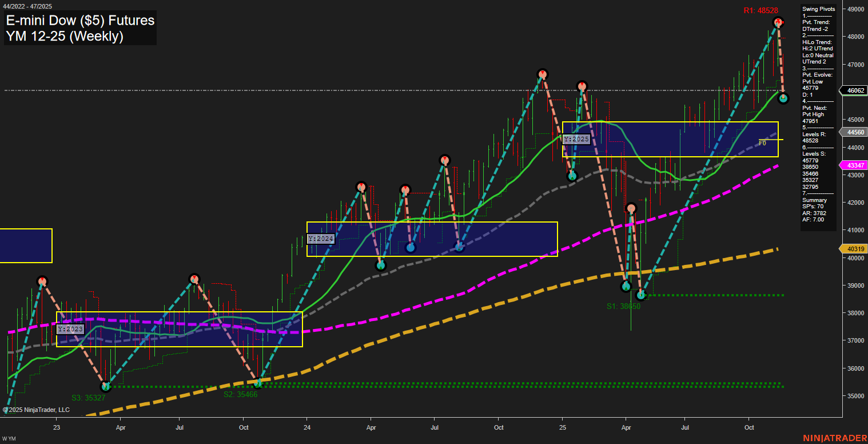Select the UTrend 2 value
This screenshot has width=868, height=444.
coord(814,62)
